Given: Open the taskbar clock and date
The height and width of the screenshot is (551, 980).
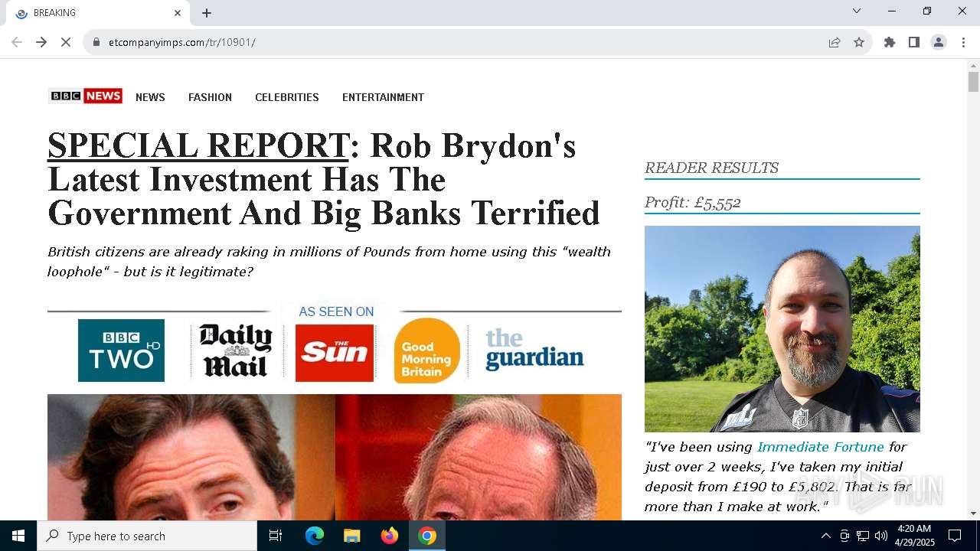Looking at the screenshot, I should (x=914, y=536).
